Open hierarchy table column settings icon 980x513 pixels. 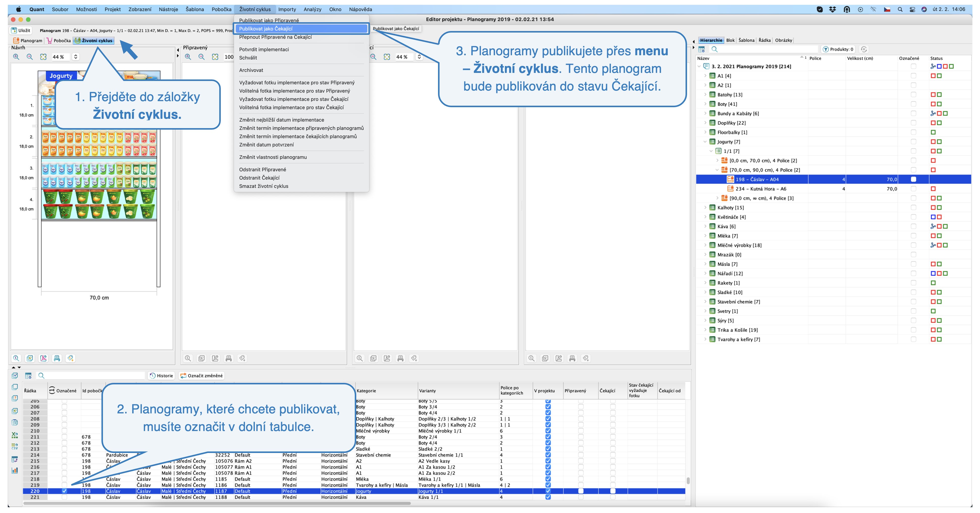tap(702, 49)
